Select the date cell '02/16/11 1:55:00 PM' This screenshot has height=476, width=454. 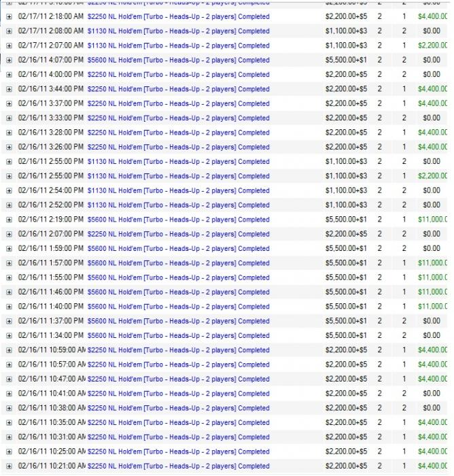(x=51, y=277)
